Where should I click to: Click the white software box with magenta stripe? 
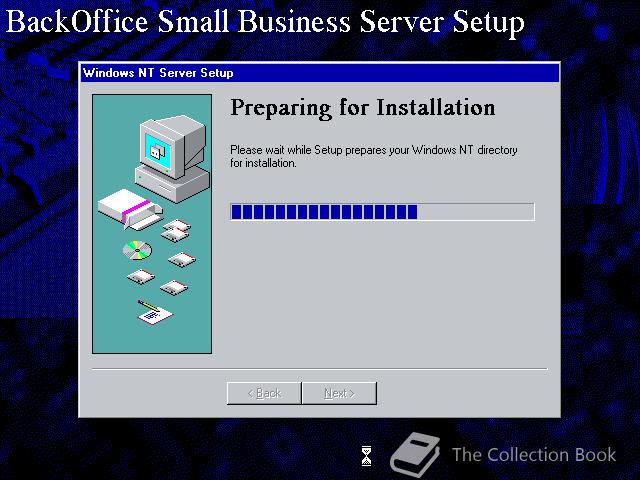tap(130, 208)
